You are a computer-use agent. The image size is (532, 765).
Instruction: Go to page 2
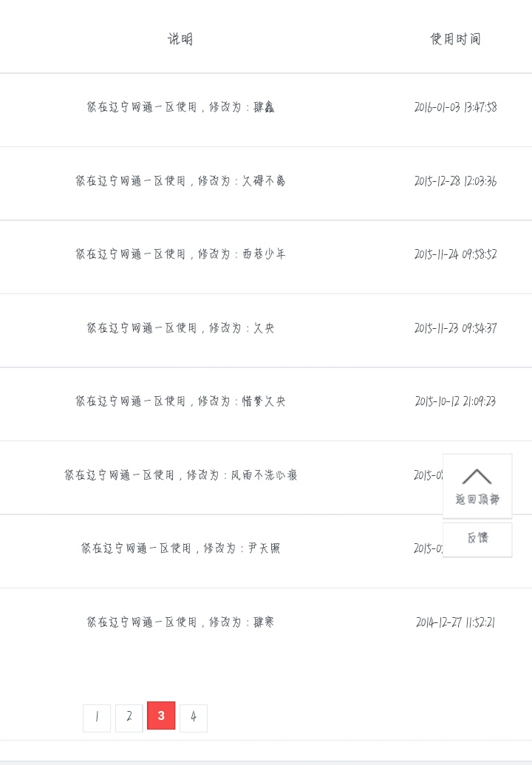(x=129, y=718)
